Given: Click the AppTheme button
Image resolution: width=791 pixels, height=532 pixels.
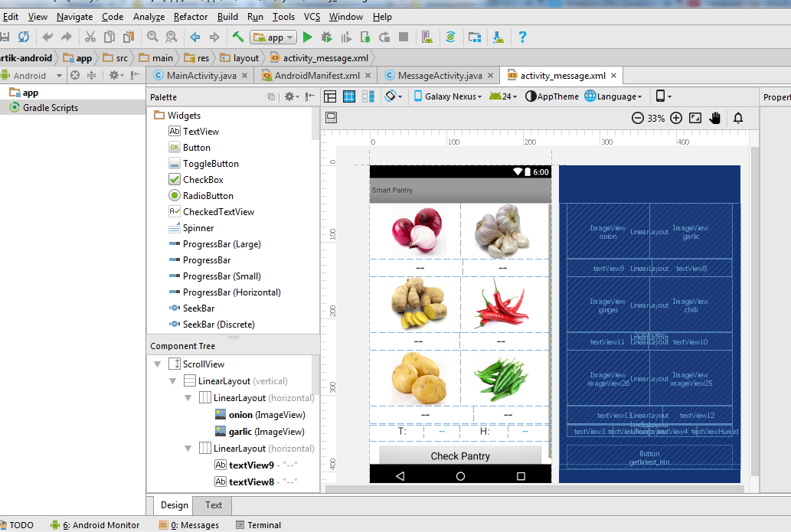Looking at the screenshot, I should point(552,96).
